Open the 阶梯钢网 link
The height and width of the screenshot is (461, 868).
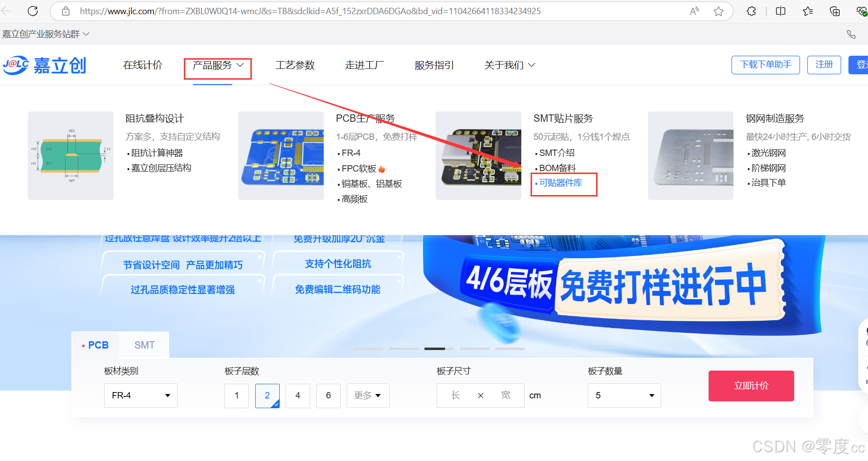click(x=768, y=168)
